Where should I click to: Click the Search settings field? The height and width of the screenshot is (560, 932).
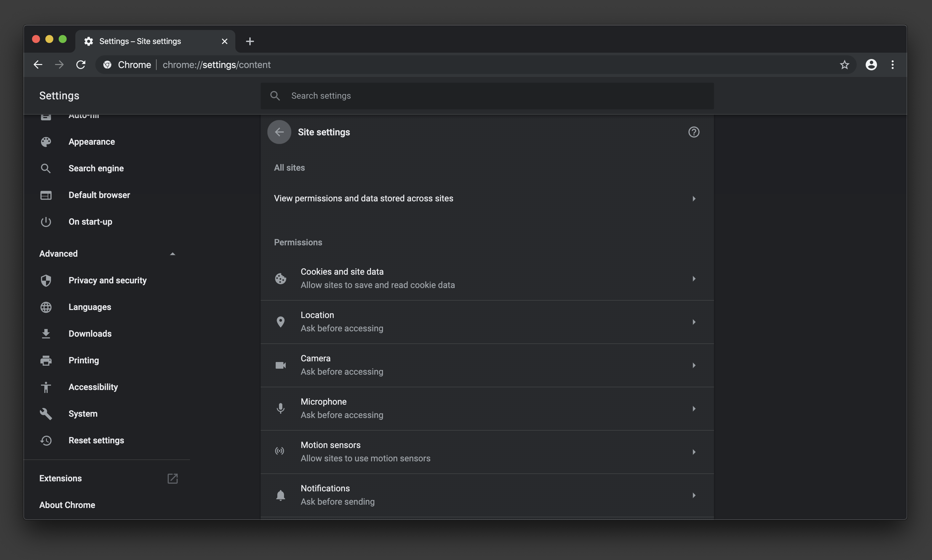[x=487, y=96]
